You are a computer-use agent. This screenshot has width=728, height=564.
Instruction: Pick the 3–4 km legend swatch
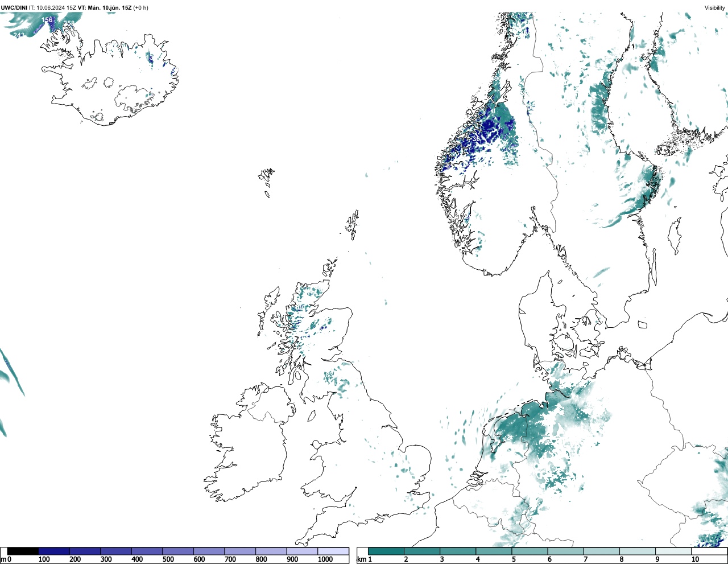point(458,551)
